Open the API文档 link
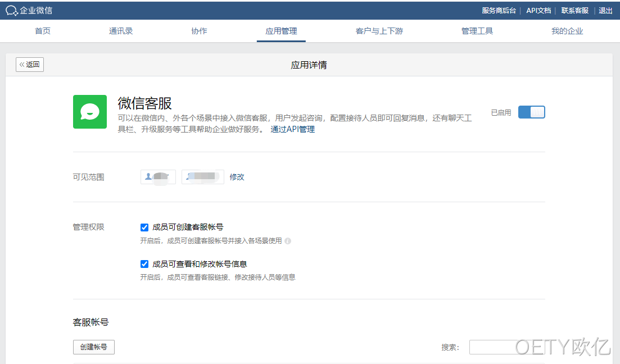620x364 pixels. click(538, 11)
